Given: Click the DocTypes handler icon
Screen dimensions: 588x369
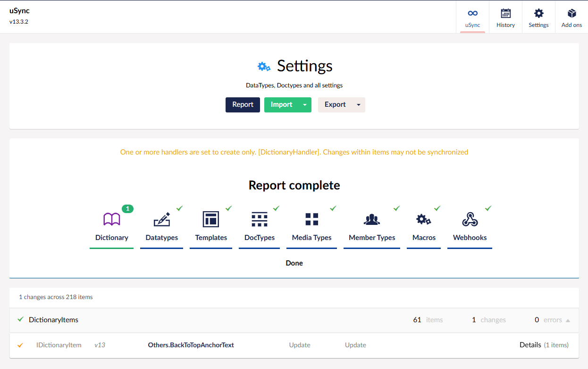Looking at the screenshot, I should click(260, 220).
